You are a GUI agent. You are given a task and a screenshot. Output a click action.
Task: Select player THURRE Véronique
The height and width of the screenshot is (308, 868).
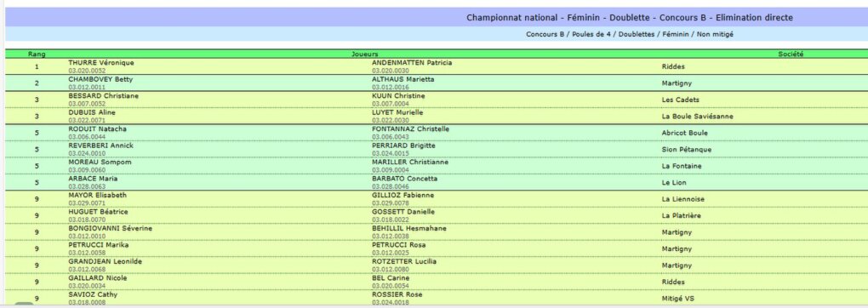click(x=100, y=63)
